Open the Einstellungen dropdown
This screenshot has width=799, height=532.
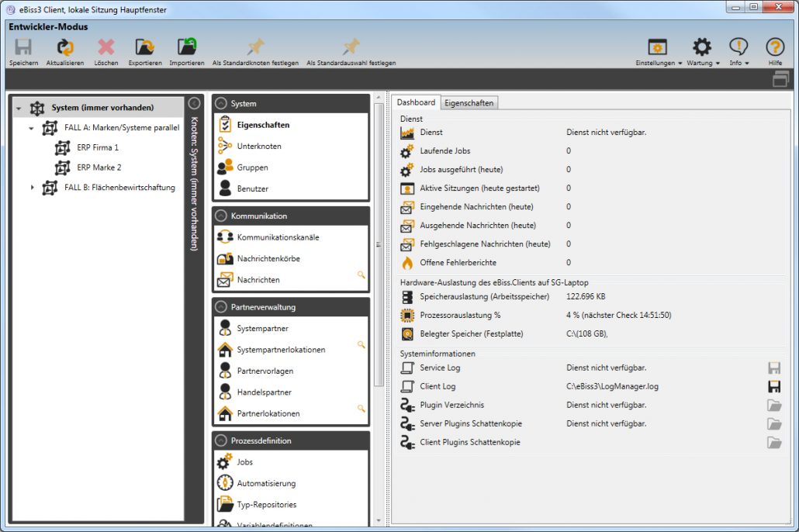659,52
